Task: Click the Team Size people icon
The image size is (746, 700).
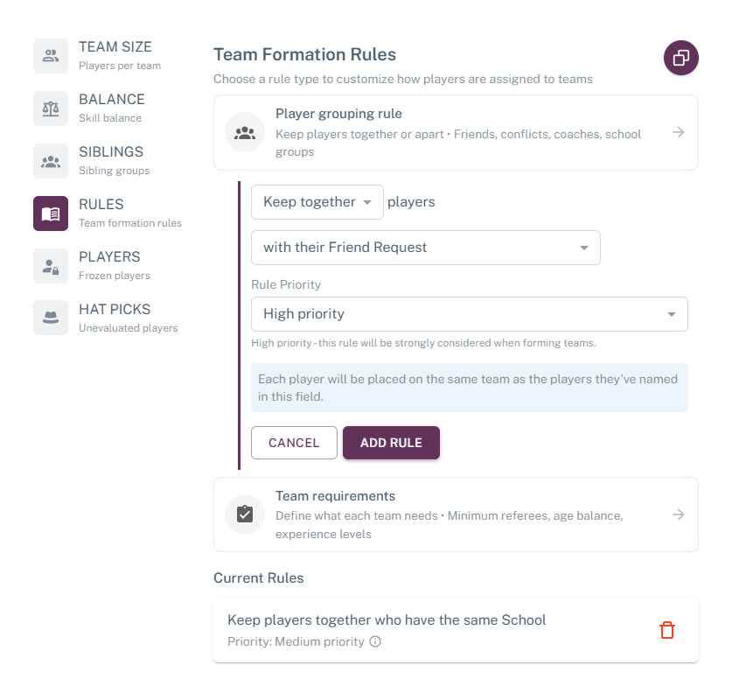Action: (x=51, y=56)
